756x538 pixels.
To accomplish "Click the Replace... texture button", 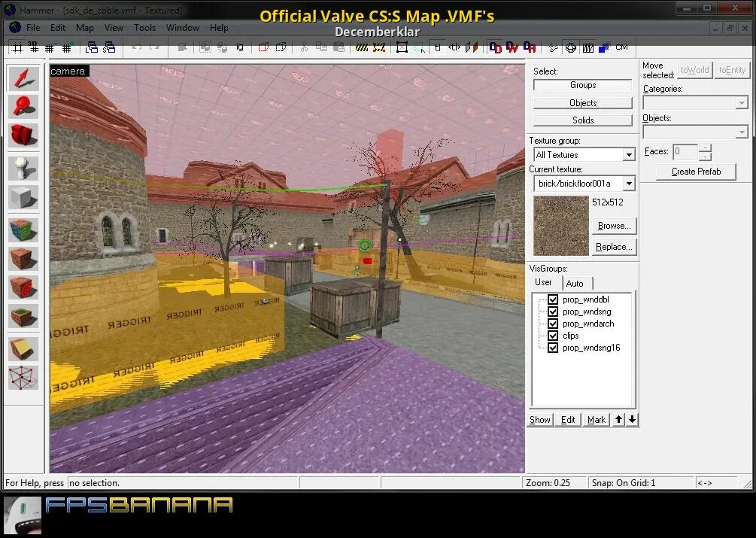I will [615, 247].
